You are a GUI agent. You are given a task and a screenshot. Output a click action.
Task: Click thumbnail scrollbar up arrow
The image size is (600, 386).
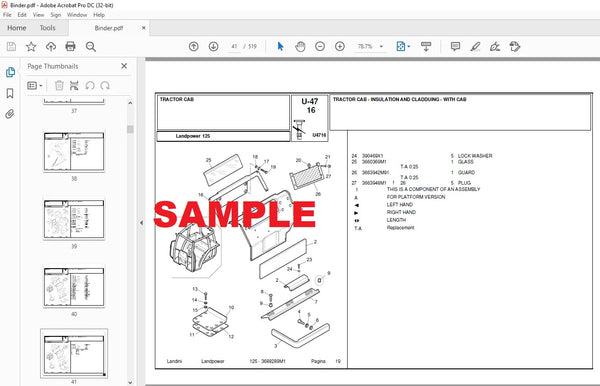(x=130, y=103)
